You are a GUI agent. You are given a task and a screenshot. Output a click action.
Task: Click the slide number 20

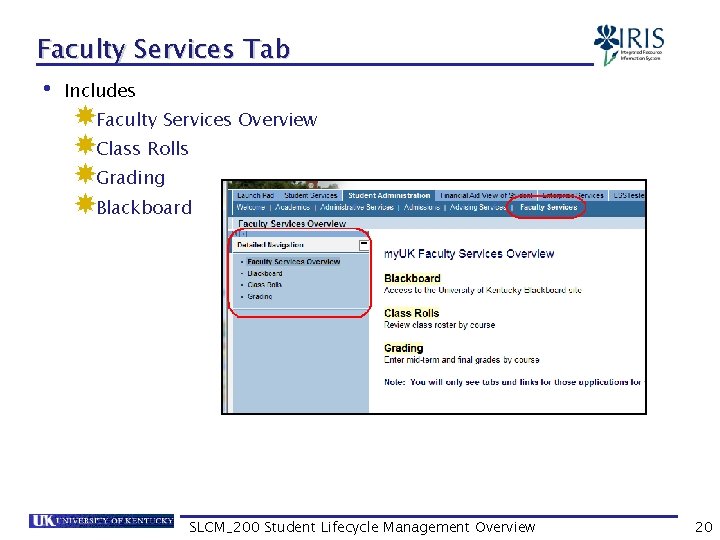pos(703,527)
